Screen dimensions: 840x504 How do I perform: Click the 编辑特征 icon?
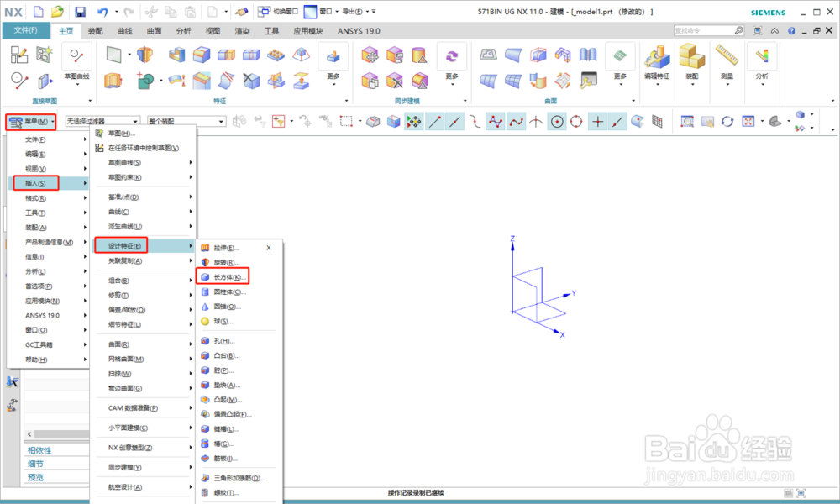(x=657, y=57)
